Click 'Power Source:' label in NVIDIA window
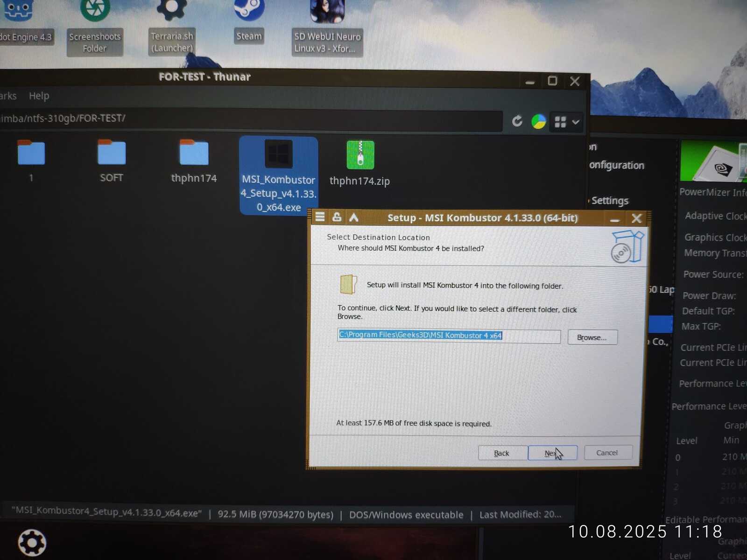Viewport: 747px width, 560px height. point(713,274)
